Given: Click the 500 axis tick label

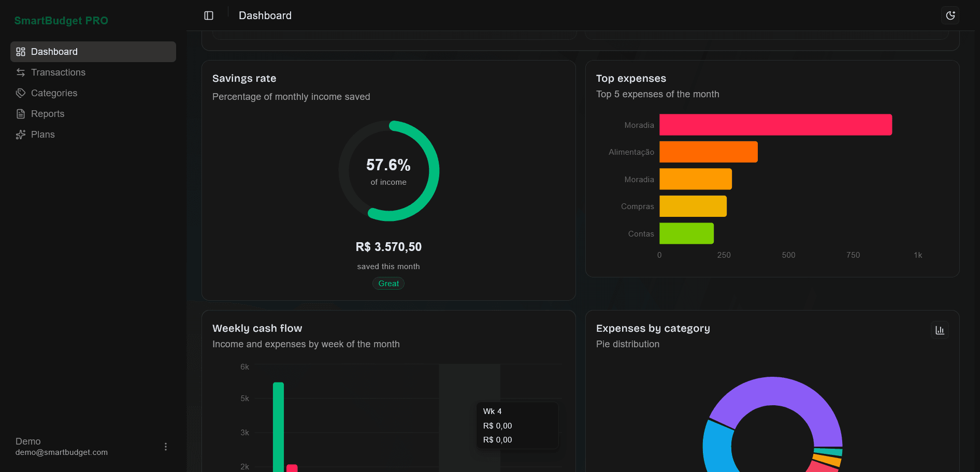Looking at the screenshot, I should click(x=788, y=255).
